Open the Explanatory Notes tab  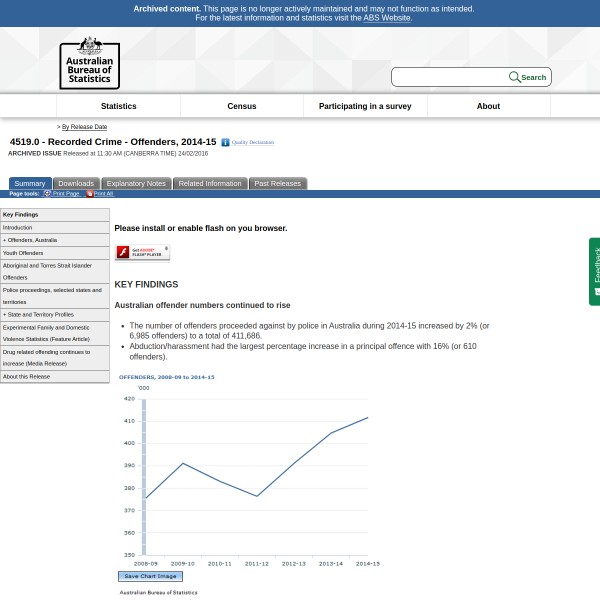coord(136,183)
